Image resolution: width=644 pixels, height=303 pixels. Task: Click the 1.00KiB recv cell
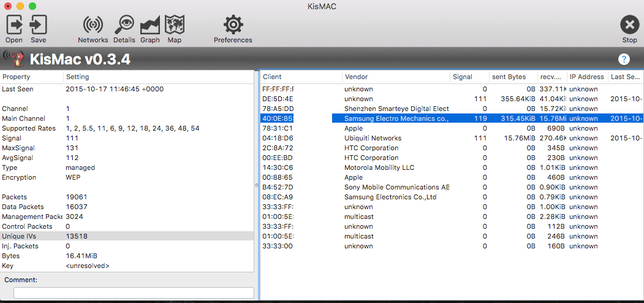coord(554,207)
